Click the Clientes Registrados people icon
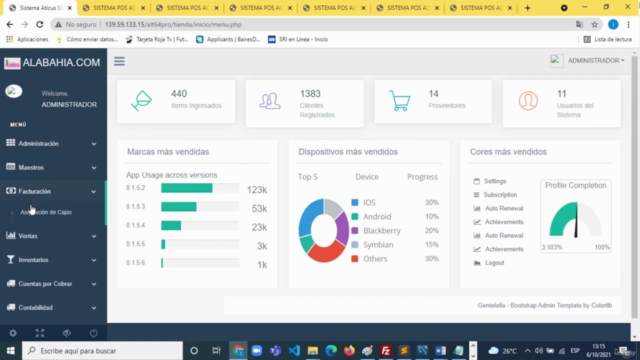 click(x=270, y=101)
